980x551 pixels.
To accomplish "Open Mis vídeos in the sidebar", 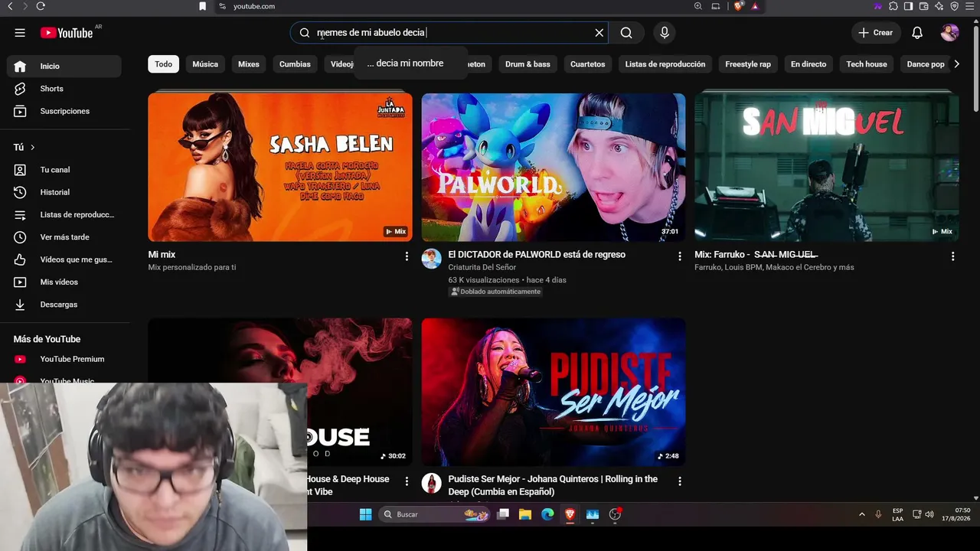I will 64,282.
